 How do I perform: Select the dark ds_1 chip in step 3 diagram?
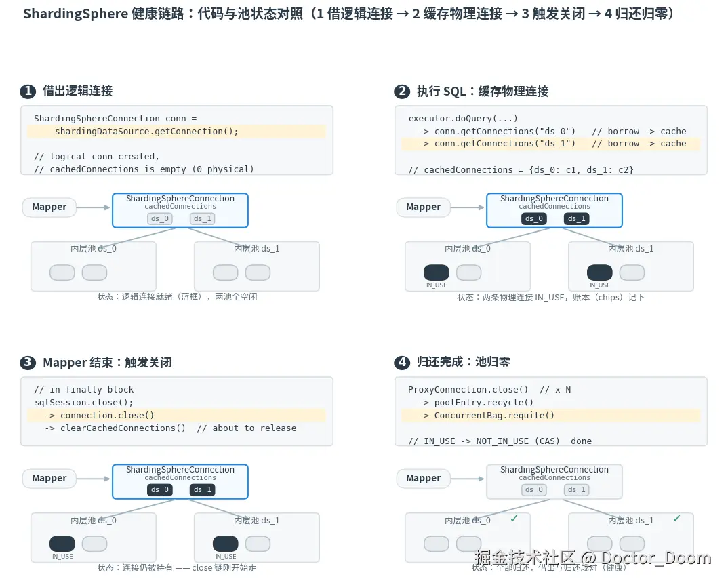tap(203, 489)
